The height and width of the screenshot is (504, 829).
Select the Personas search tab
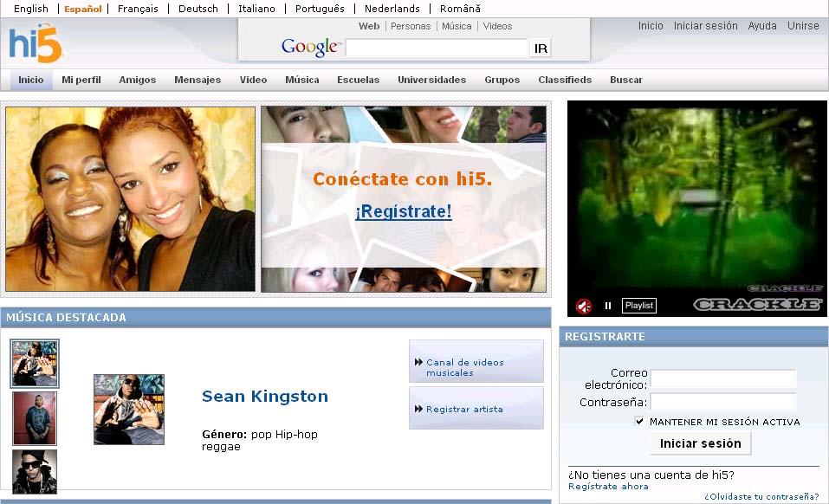[411, 26]
